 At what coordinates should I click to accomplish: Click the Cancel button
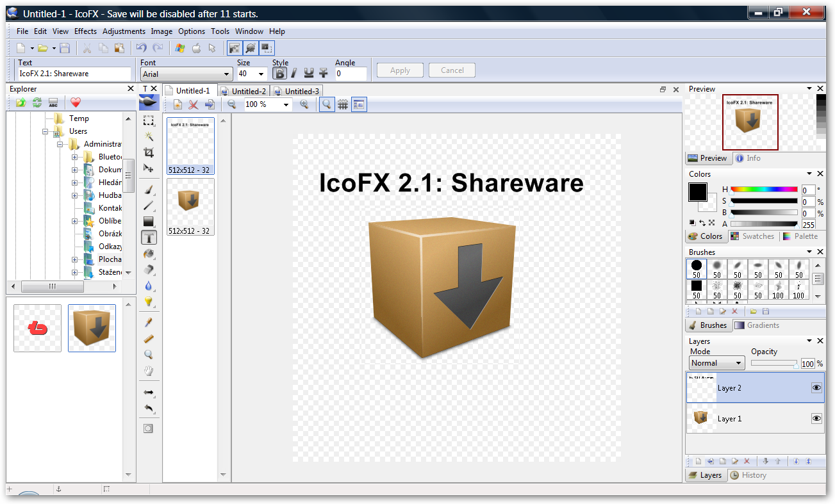(x=452, y=70)
